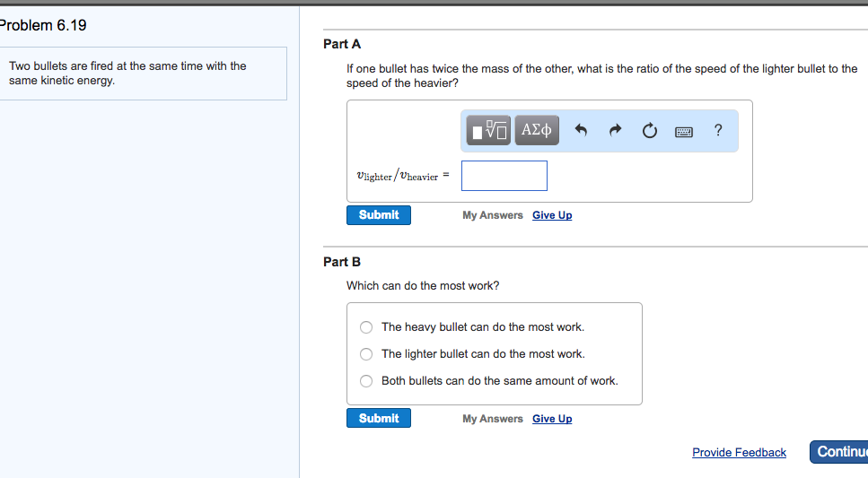This screenshot has height=478, width=868.
Task: Click the velocity ratio answer field
Action: [x=504, y=176]
